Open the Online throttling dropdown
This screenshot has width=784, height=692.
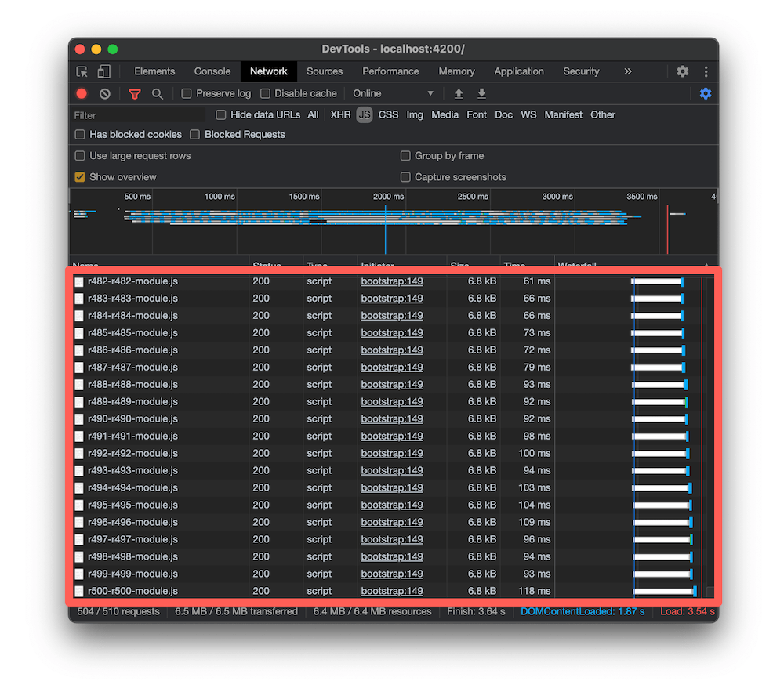393,93
